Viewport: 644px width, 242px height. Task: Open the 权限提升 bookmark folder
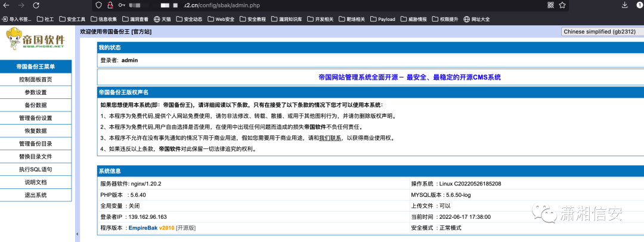(445, 19)
